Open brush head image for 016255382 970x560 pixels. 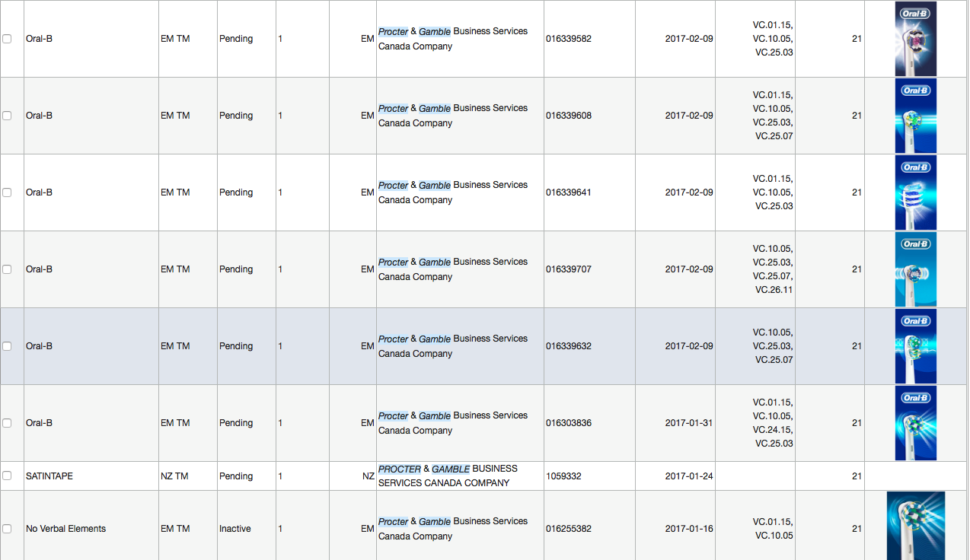pyautogui.click(x=916, y=526)
